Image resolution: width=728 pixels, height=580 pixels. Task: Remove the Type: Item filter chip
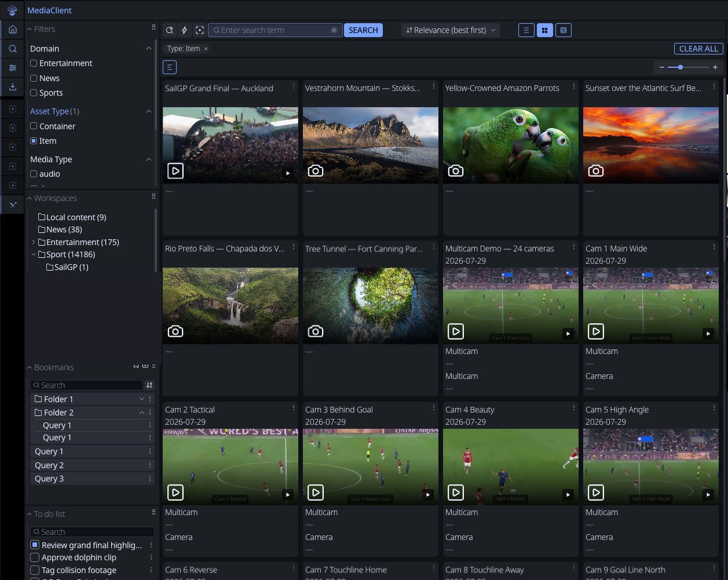click(x=206, y=49)
